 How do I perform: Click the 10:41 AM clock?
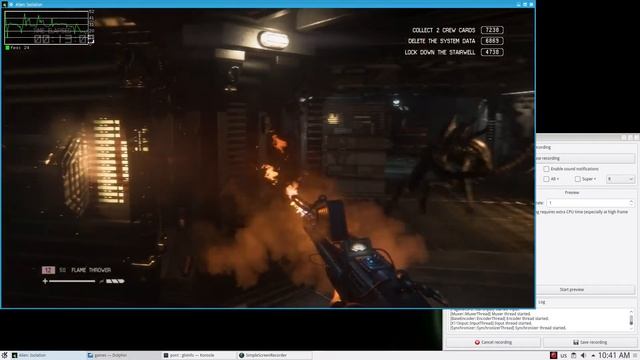614,356
